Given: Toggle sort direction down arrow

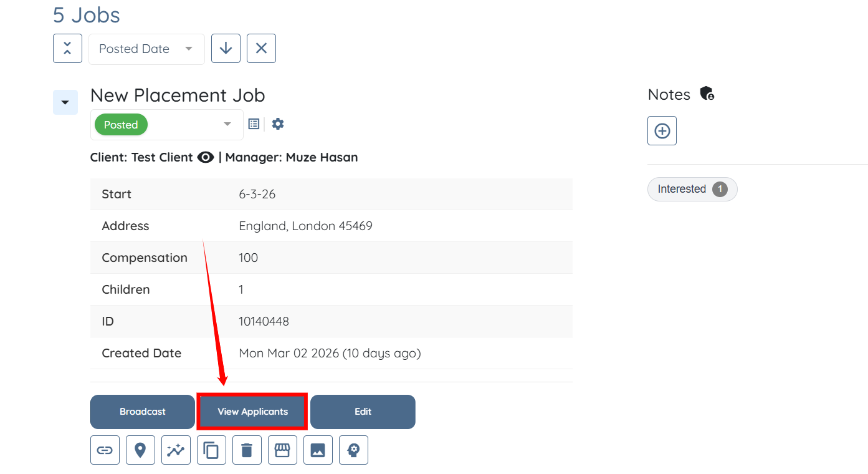Looking at the screenshot, I should 226,49.
